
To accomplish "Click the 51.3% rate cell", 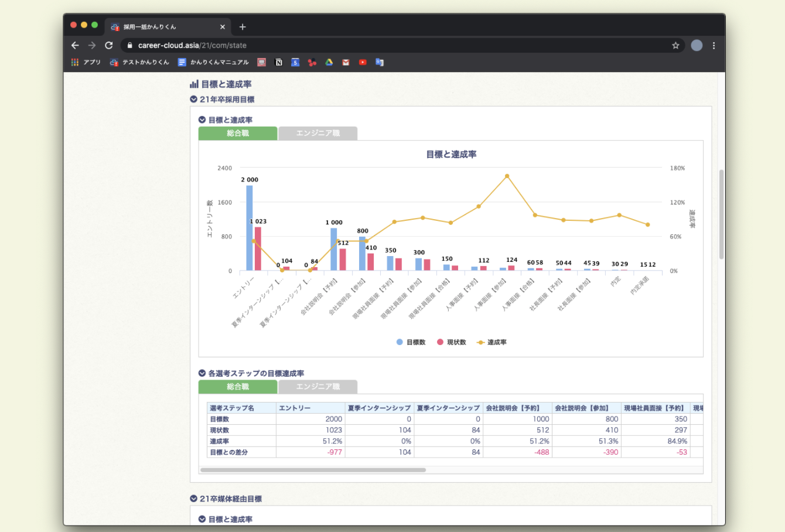I will click(x=586, y=441).
